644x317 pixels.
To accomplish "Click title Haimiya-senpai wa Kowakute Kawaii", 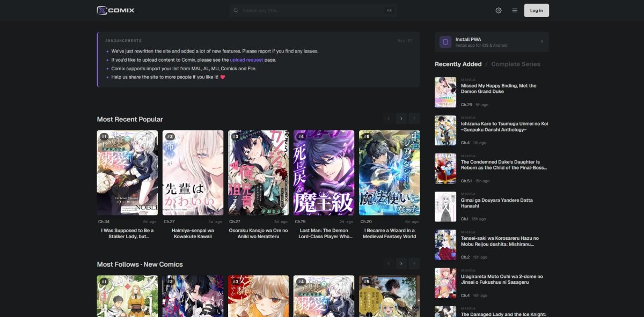I will tap(193, 233).
